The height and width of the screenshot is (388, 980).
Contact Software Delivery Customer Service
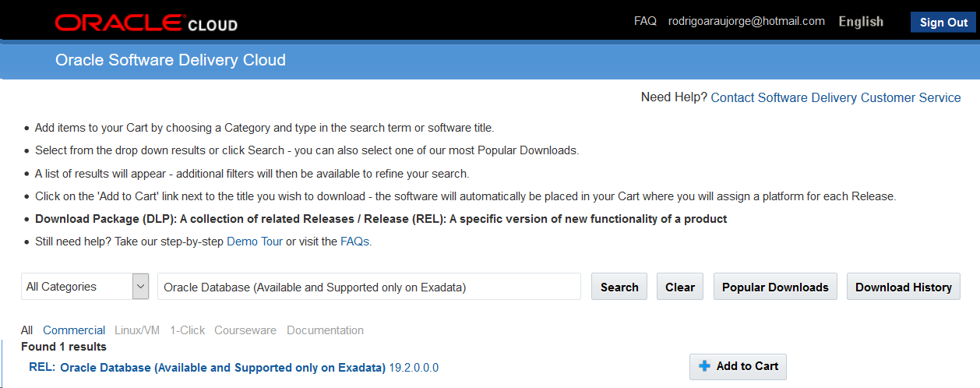[836, 97]
